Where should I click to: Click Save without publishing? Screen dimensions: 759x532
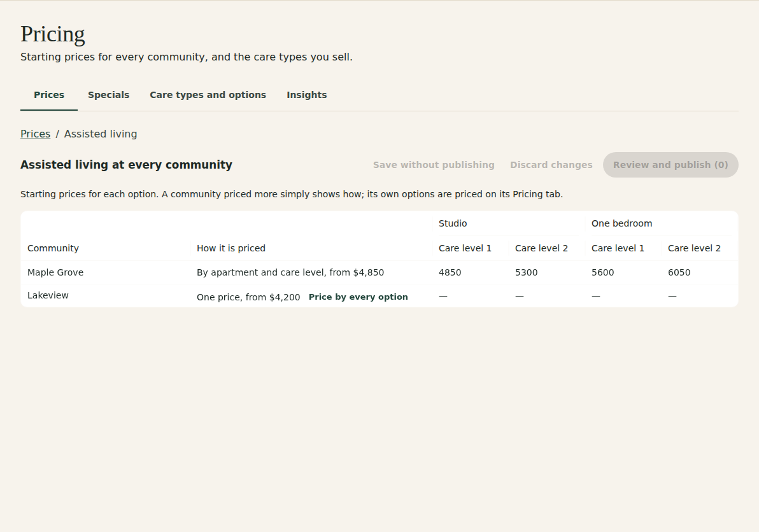point(434,165)
